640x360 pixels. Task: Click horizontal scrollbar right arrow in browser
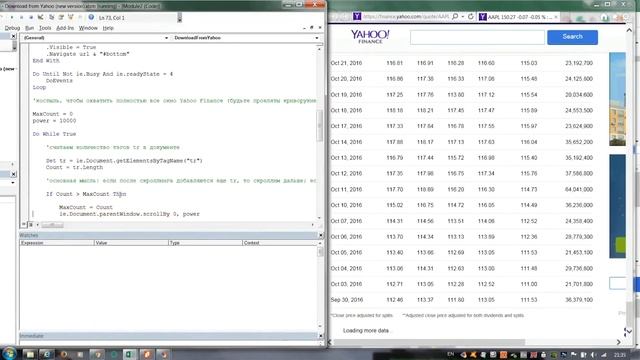618,342
